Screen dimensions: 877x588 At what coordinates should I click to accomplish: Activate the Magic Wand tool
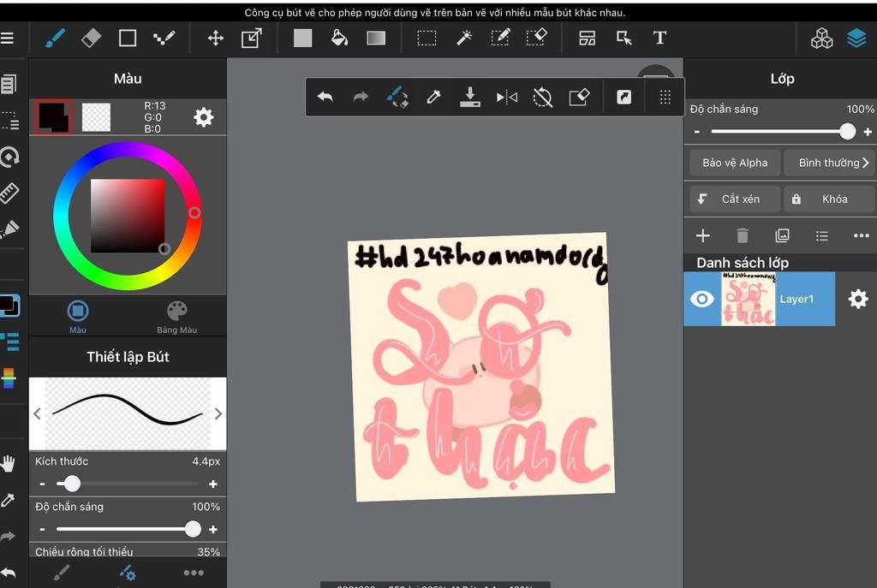pos(463,38)
